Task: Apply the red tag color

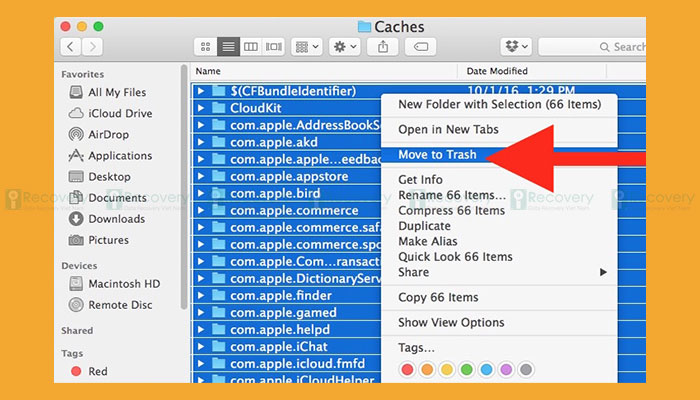Action: click(x=407, y=370)
